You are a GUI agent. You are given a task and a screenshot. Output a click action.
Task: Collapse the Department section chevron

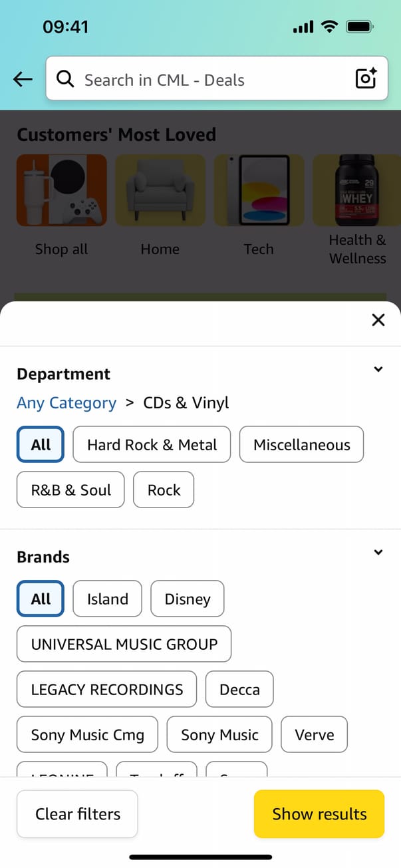point(378,369)
